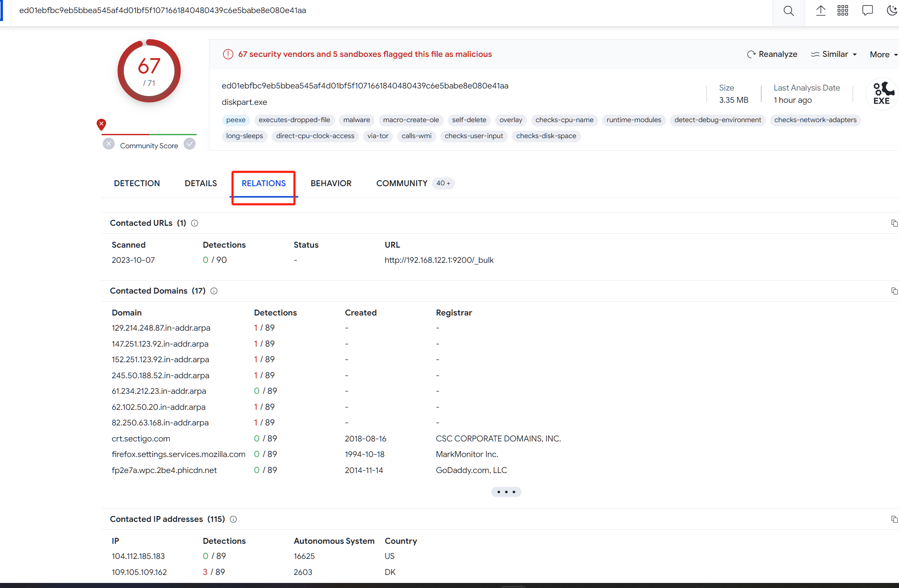Screen dimensions: 899x588
Task: Click the checks-user-input tag
Action: point(474,136)
